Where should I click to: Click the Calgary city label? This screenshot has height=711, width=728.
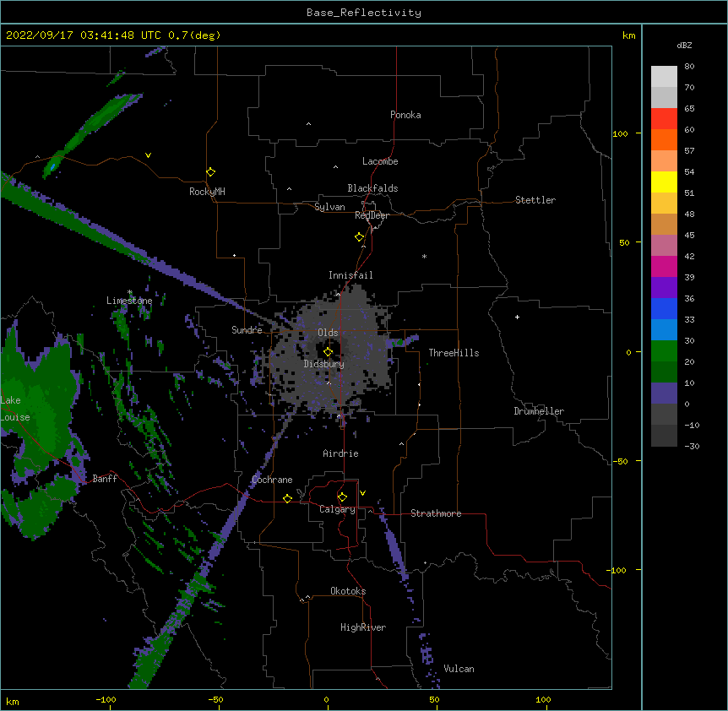pos(337,509)
